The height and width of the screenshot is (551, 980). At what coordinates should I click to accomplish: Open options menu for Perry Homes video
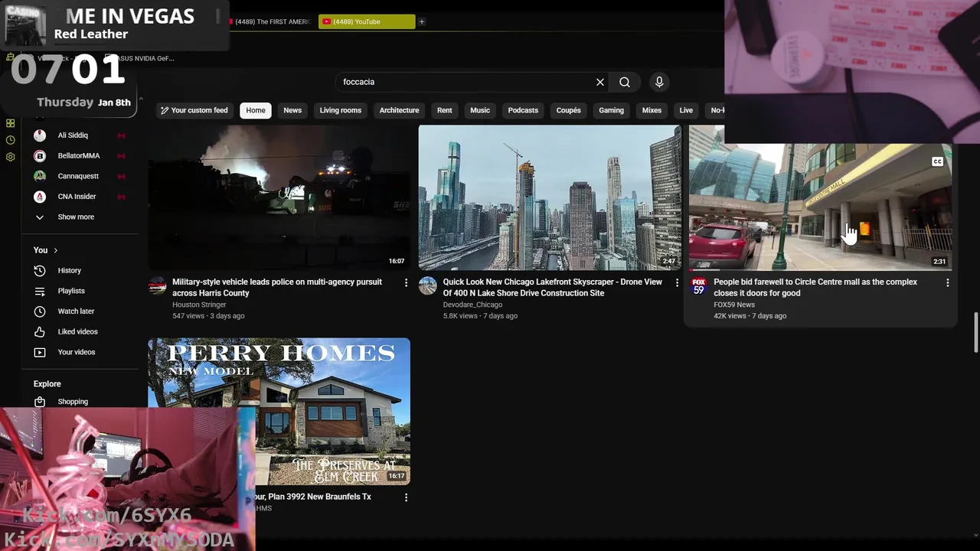tap(406, 497)
